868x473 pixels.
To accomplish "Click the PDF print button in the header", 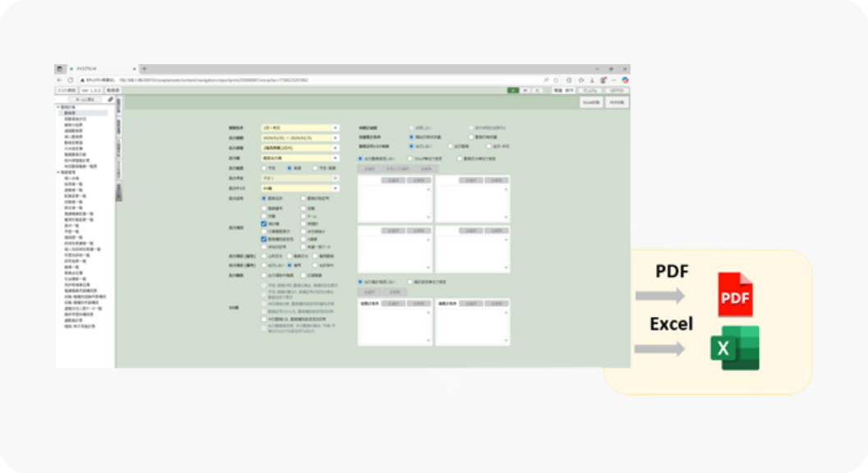I will click(x=616, y=103).
